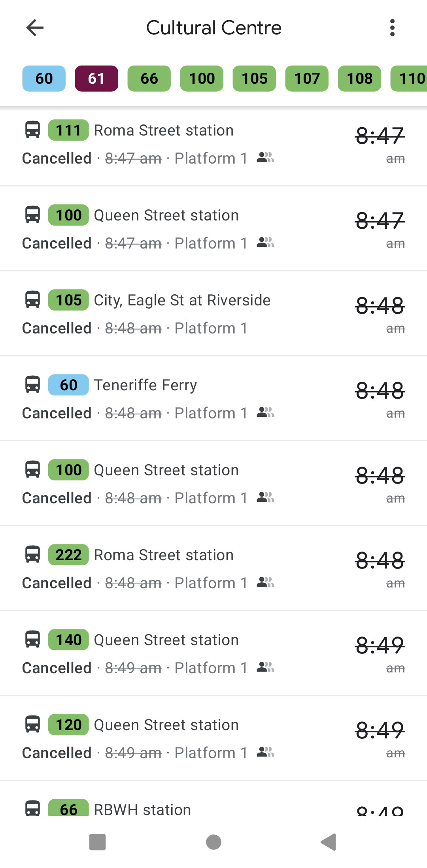Filter by the maroon route 61 chip
The height and width of the screenshot is (868, 427).
pyautogui.click(x=96, y=78)
